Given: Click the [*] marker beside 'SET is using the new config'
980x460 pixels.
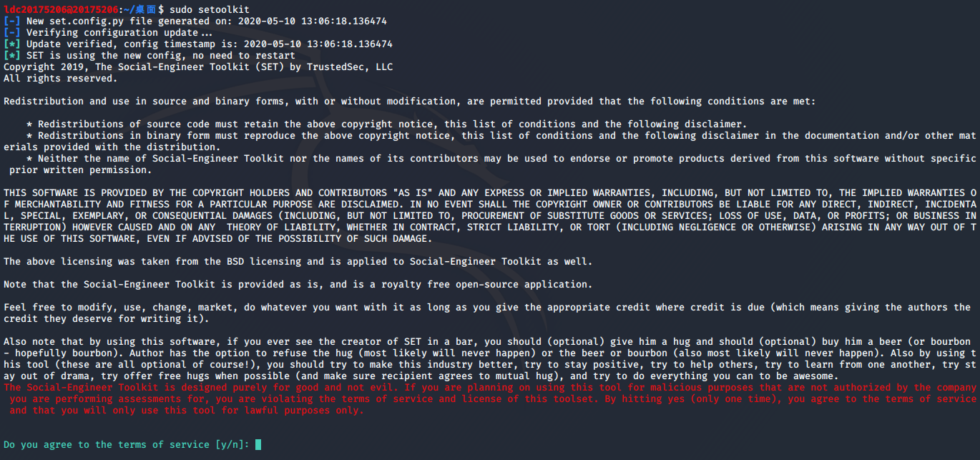Looking at the screenshot, I should 11,56.
